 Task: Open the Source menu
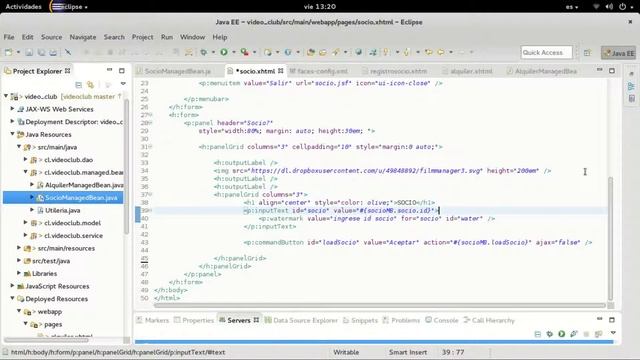pyautogui.click(x=51, y=37)
